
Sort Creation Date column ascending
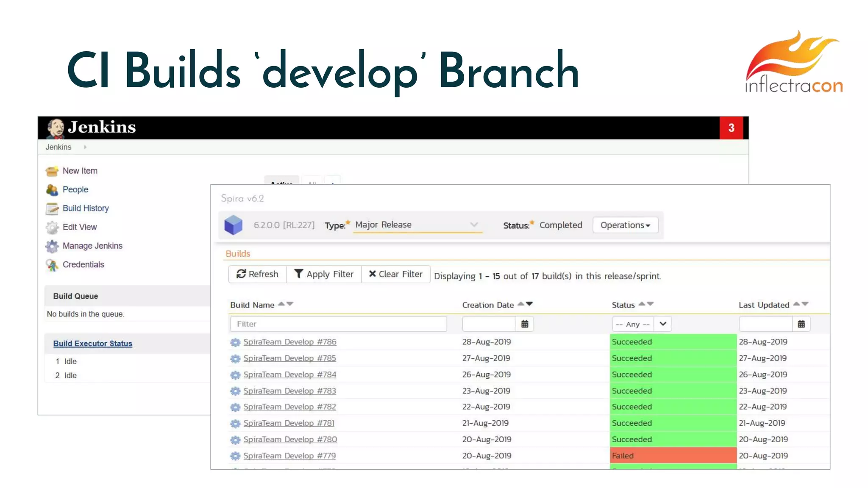(521, 304)
